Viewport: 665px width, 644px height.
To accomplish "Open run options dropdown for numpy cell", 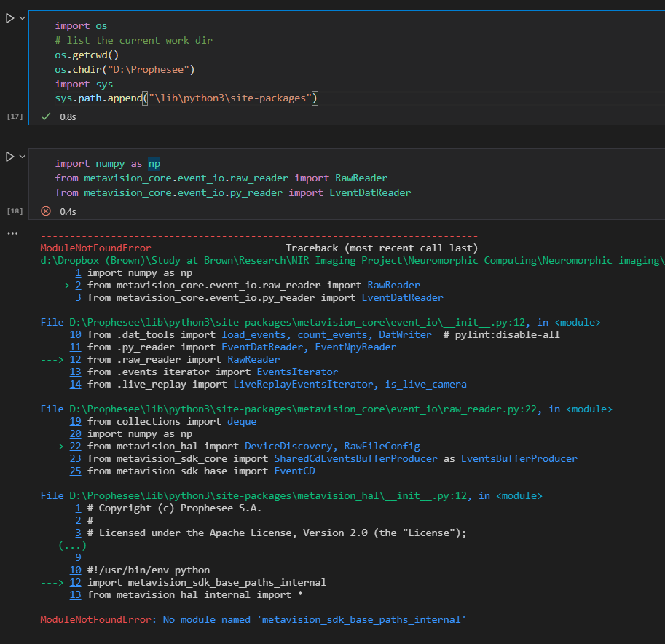I will click(23, 157).
